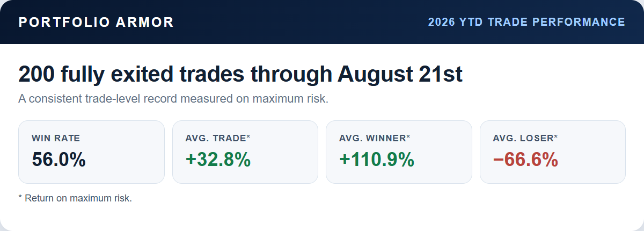
Task: Click the PORTFOLIO ARMOR header title
Action: tap(96, 22)
